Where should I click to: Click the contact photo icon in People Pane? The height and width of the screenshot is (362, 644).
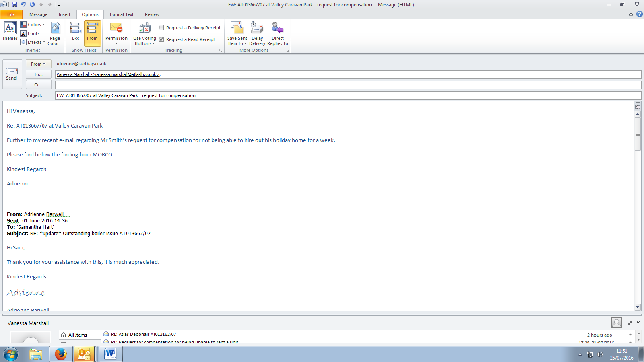tap(616, 323)
